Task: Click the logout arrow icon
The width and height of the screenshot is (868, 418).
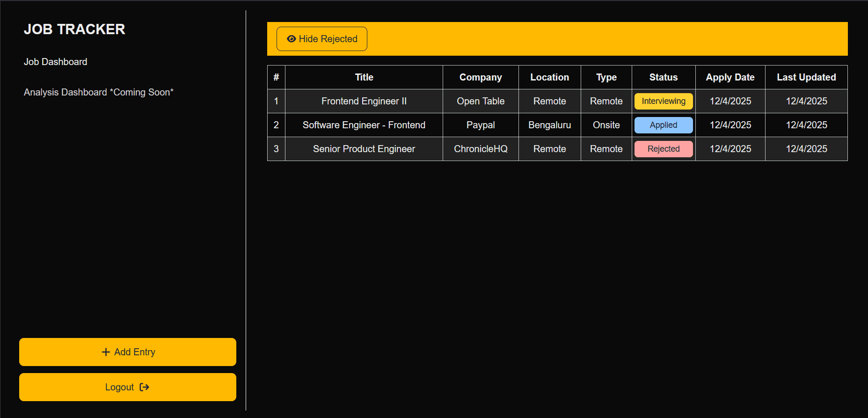Action: 144,387
